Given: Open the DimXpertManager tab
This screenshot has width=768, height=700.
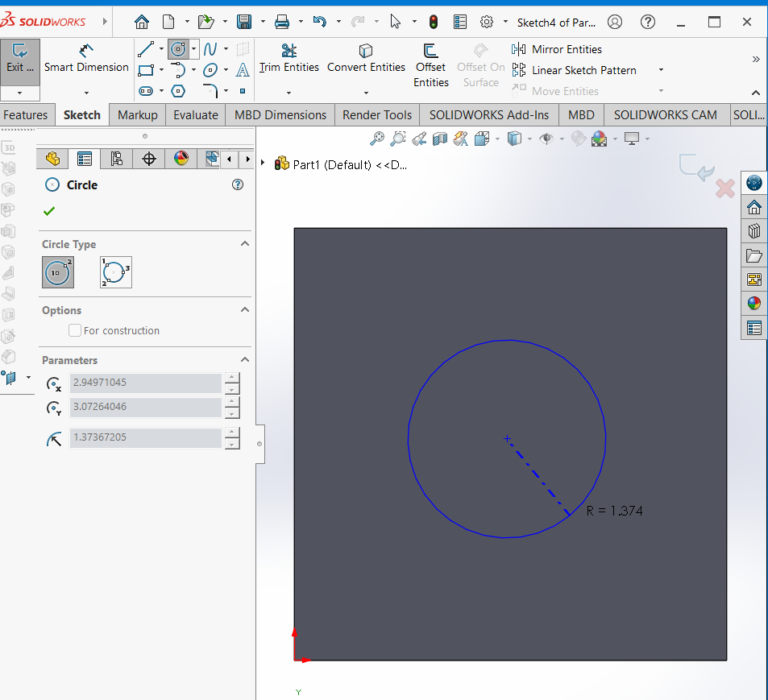Looking at the screenshot, I should [149, 159].
